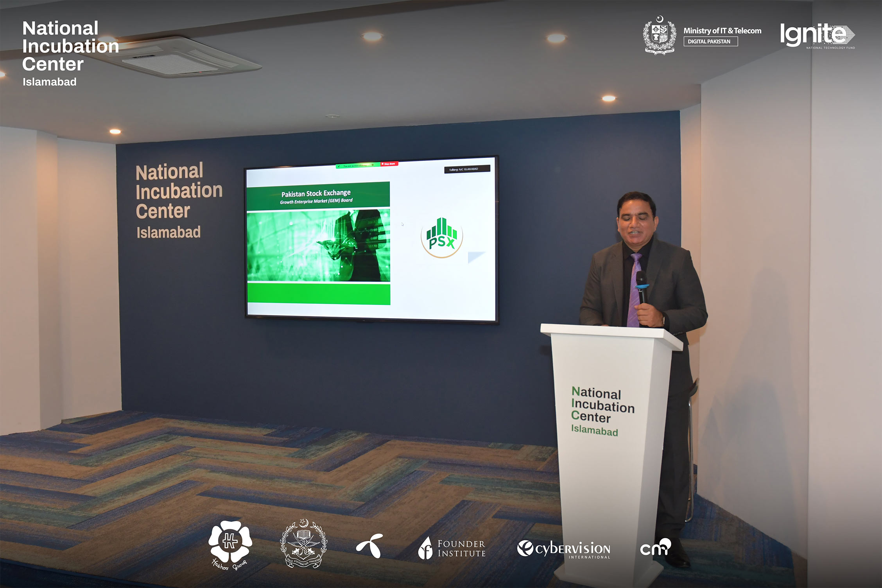The height and width of the screenshot is (588, 882).
Task: Click the Ministry of IT & Telecom text
Action: point(722,30)
